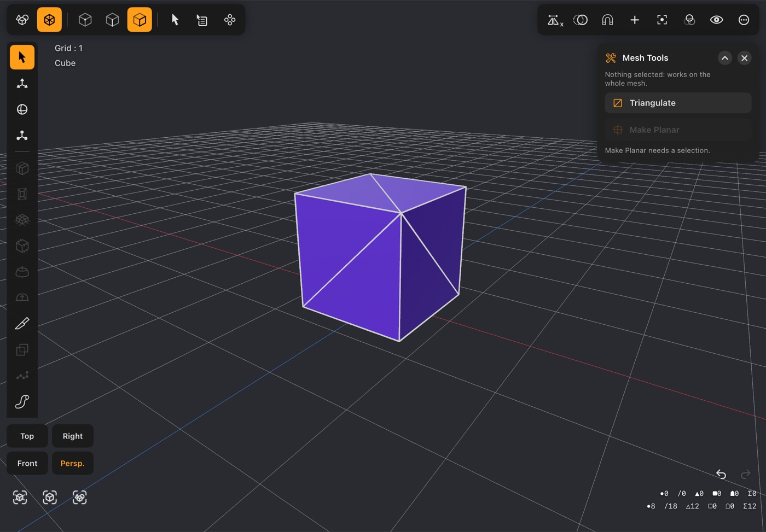Select the knife cut tool

[22, 324]
